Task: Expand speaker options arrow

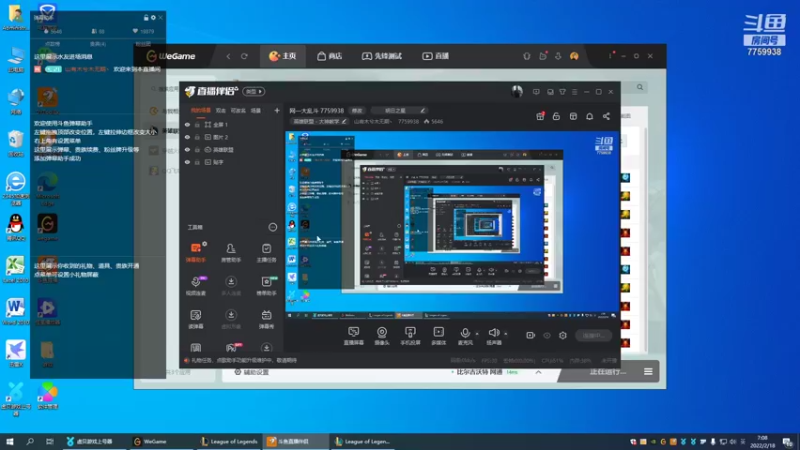Action: click(x=506, y=334)
